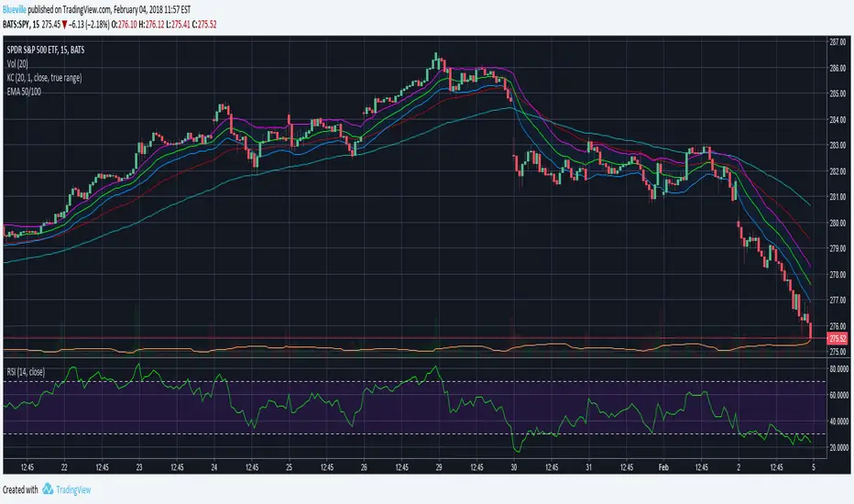Viewport: 854px width, 504px height.
Task: Open the TradingView link beside Created with
Action: tap(73, 490)
